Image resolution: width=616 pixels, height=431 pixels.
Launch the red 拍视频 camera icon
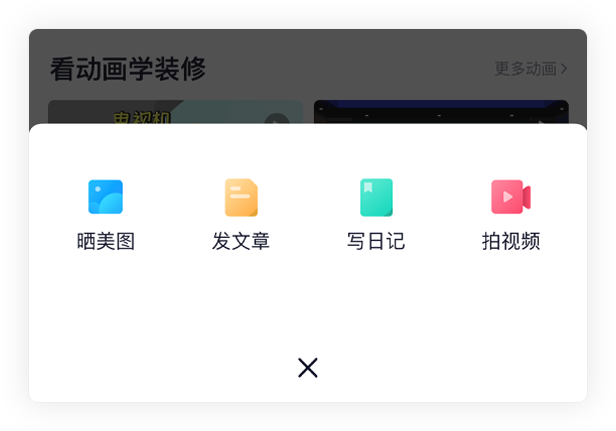click(511, 197)
